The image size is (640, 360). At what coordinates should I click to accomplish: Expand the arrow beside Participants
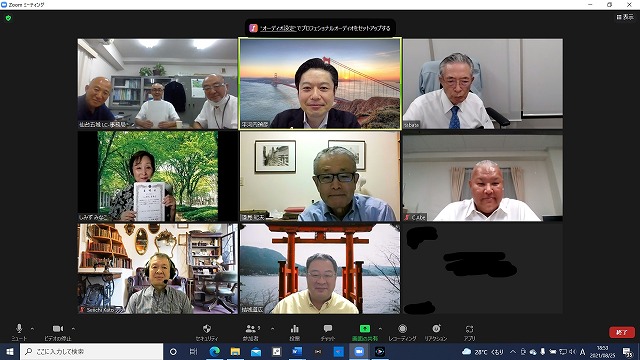[x=272, y=329]
